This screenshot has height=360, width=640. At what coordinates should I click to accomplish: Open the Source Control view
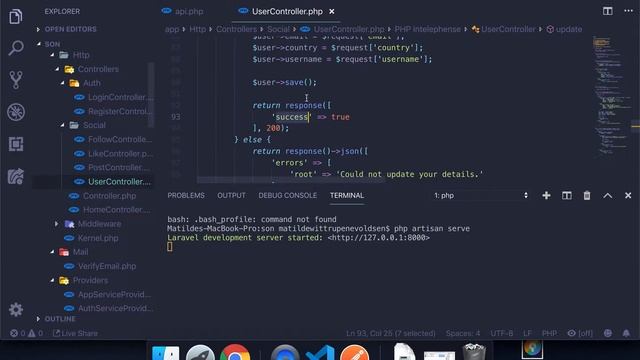click(x=16, y=80)
